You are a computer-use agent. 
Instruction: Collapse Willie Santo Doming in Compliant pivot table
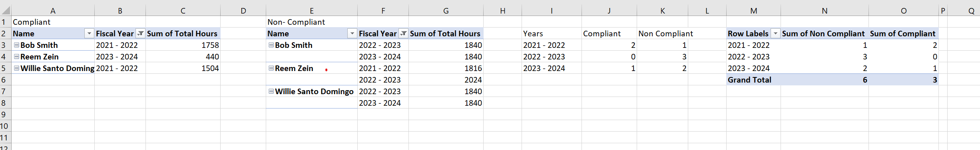pos(17,68)
